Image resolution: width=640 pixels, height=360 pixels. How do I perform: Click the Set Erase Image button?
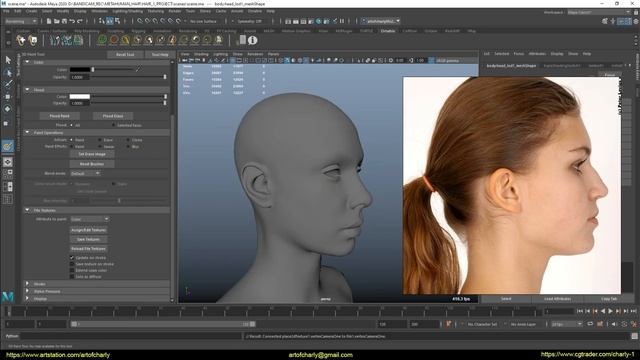point(92,154)
